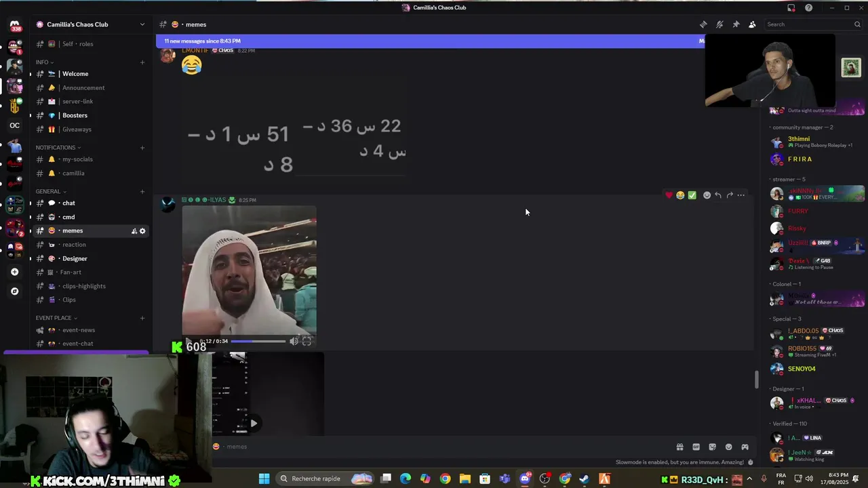The width and height of the screenshot is (868, 488).
Task: Collapse the GENERAL category
Action: [51, 192]
